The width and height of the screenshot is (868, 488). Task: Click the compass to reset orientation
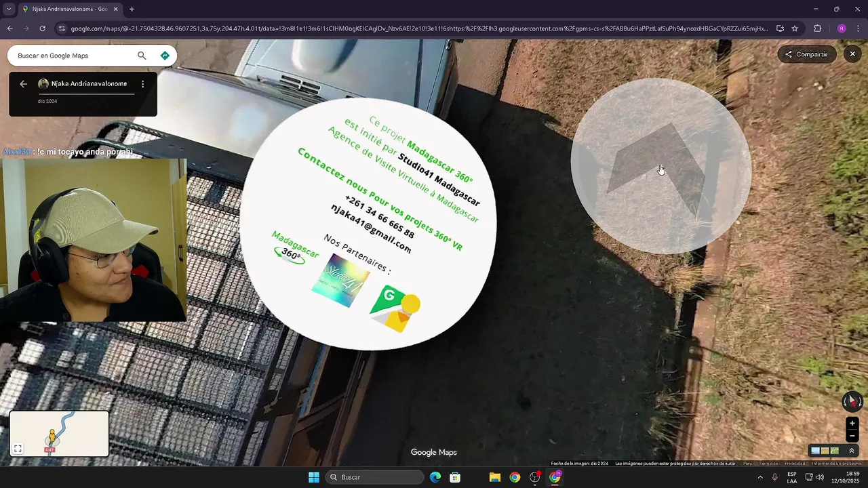(852, 402)
